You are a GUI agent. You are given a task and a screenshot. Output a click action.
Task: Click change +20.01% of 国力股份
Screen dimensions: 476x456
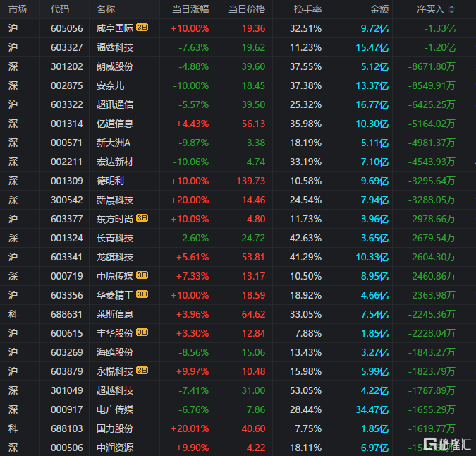pyautogui.click(x=190, y=428)
